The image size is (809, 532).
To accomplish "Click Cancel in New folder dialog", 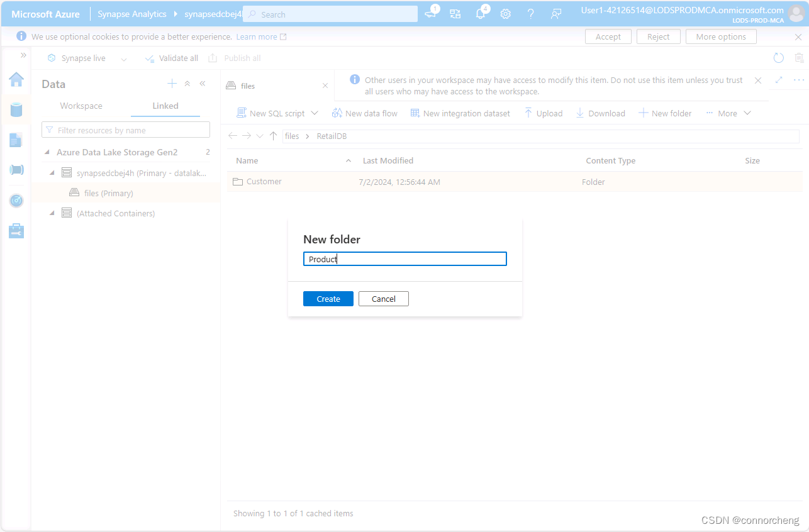I will click(x=384, y=299).
